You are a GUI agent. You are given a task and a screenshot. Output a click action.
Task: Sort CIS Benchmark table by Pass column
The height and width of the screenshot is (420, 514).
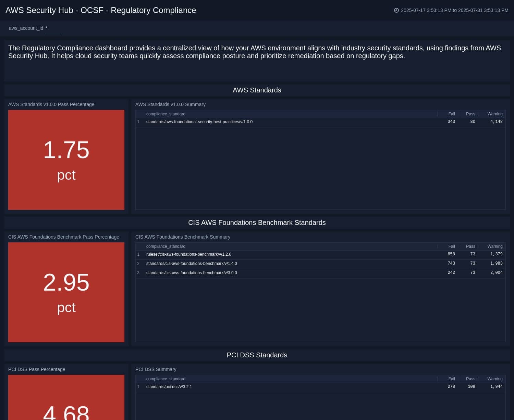pos(470,246)
